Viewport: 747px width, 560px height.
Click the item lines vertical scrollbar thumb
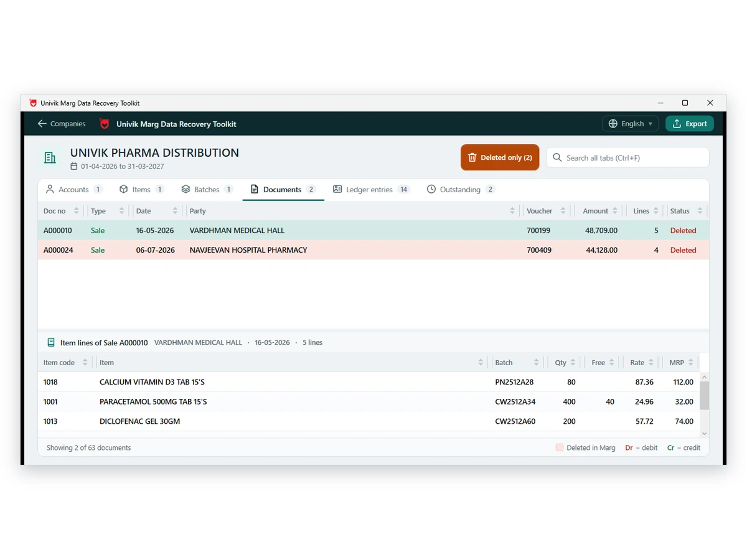705,396
